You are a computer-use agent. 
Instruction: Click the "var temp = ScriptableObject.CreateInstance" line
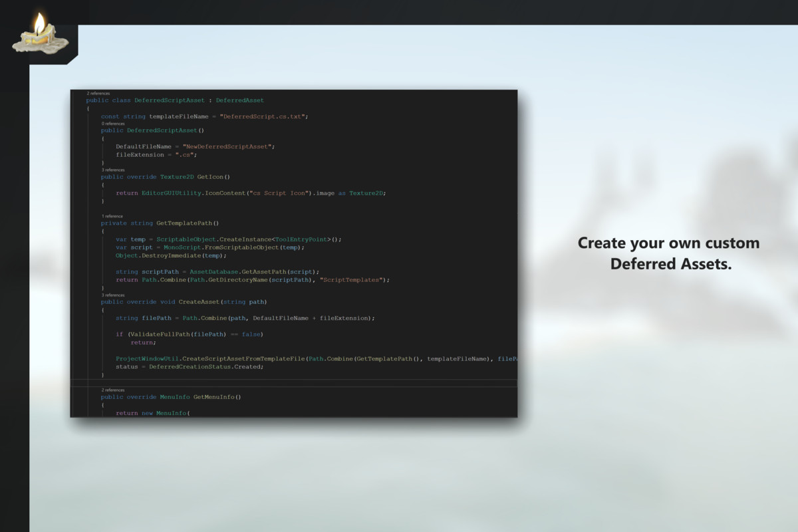pos(229,239)
